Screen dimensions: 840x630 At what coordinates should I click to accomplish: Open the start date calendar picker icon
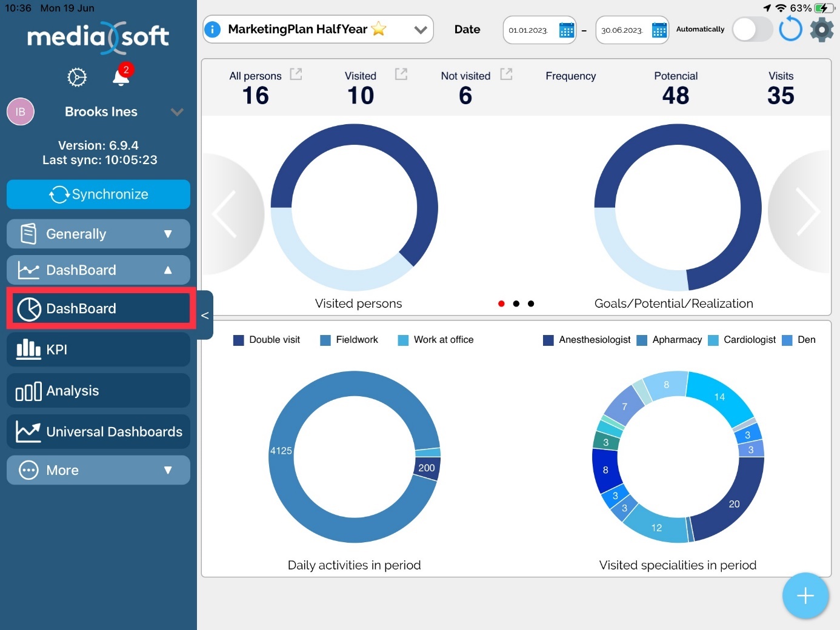click(x=566, y=30)
